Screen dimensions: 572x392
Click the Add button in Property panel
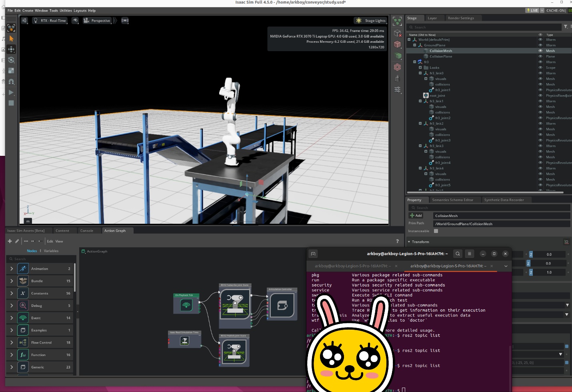[x=416, y=215]
